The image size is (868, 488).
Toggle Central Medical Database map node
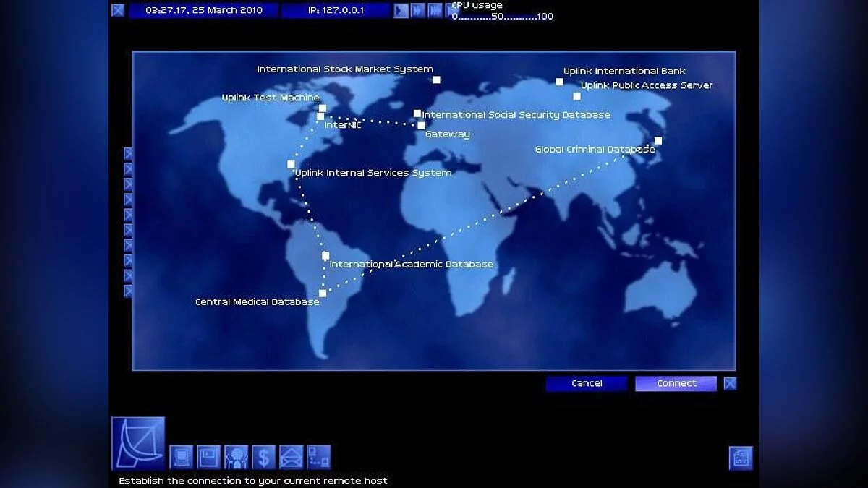(323, 293)
